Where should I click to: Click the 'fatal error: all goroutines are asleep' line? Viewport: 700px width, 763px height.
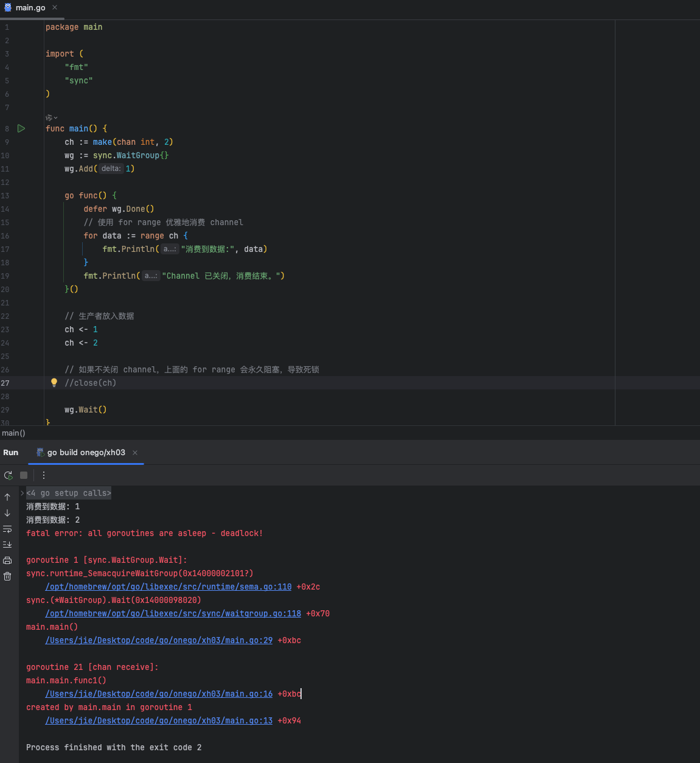[x=145, y=534]
